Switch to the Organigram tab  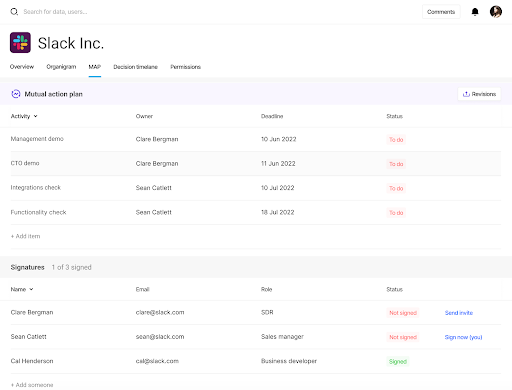61,67
